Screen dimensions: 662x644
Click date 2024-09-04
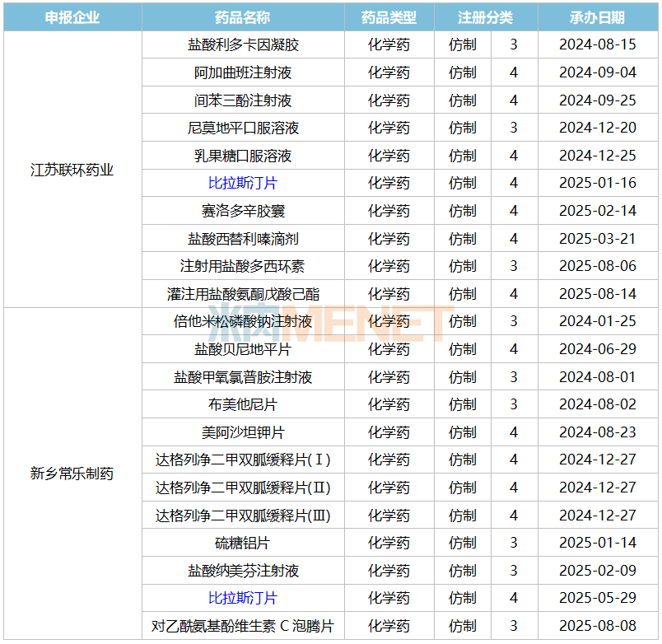click(x=598, y=72)
